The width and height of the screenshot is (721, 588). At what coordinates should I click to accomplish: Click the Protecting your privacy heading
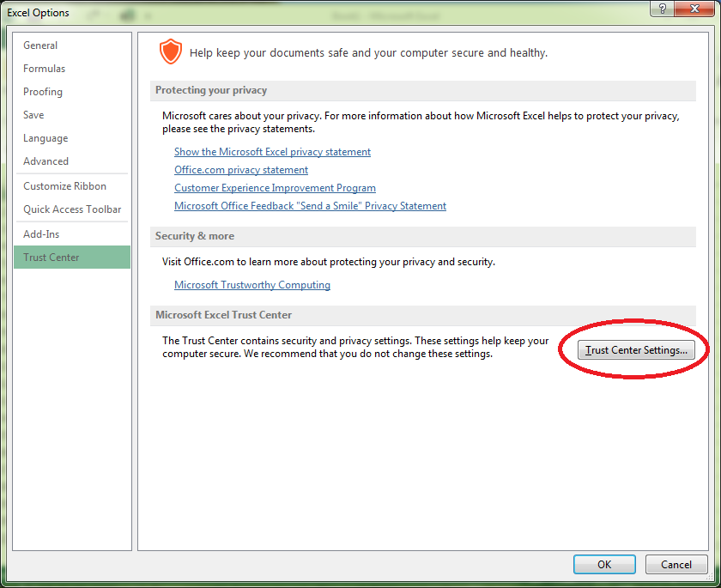(211, 90)
